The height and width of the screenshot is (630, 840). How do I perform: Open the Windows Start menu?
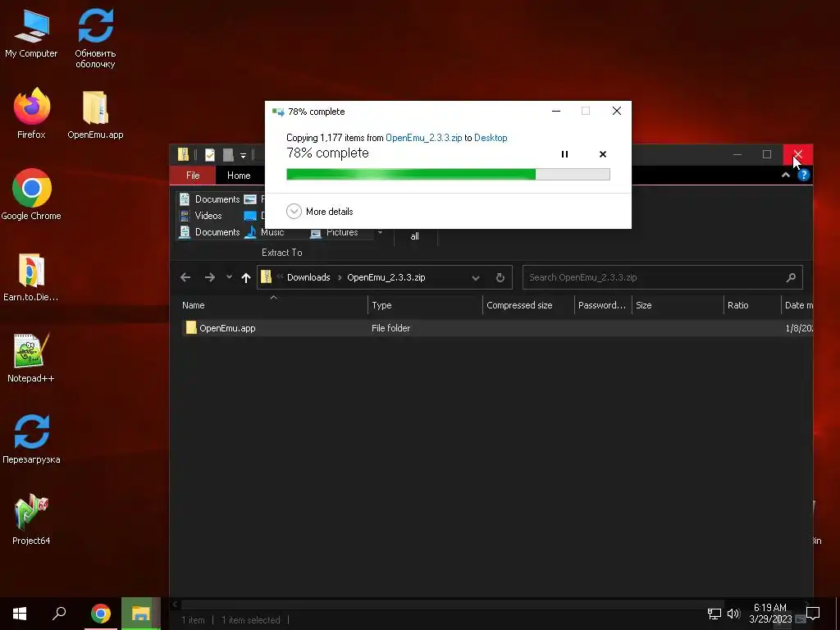[x=20, y=614]
